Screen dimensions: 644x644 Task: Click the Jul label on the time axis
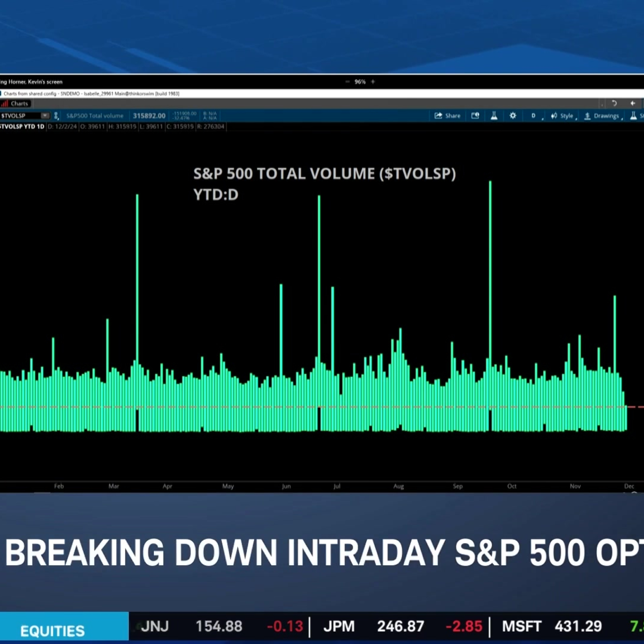[x=337, y=486]
